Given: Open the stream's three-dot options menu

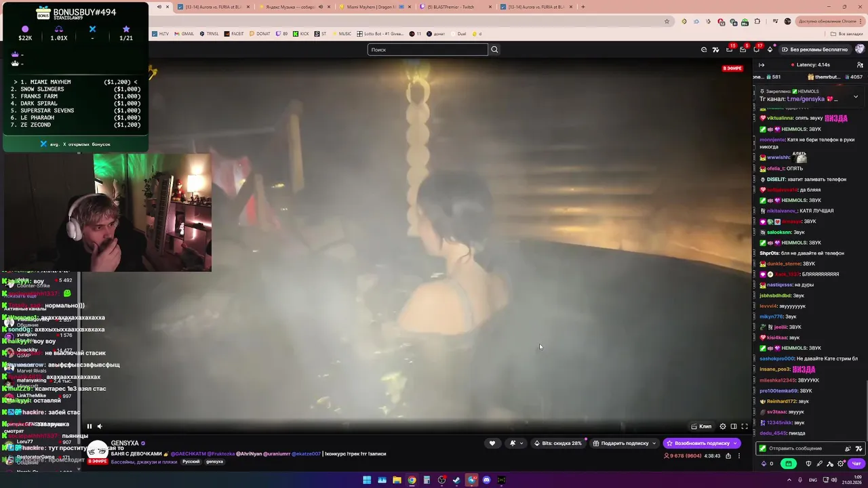Looking at the screenshot, I should pyautogui.click(x=739, y=456).
